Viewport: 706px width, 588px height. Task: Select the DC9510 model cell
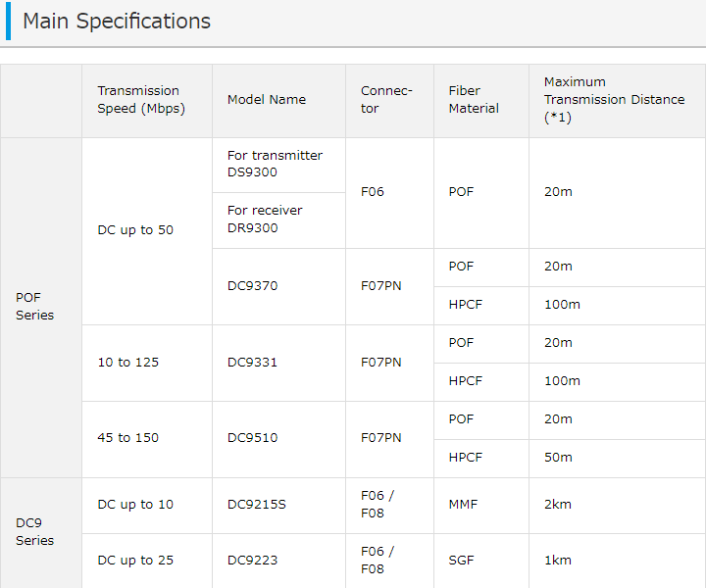tap(278, 440)
